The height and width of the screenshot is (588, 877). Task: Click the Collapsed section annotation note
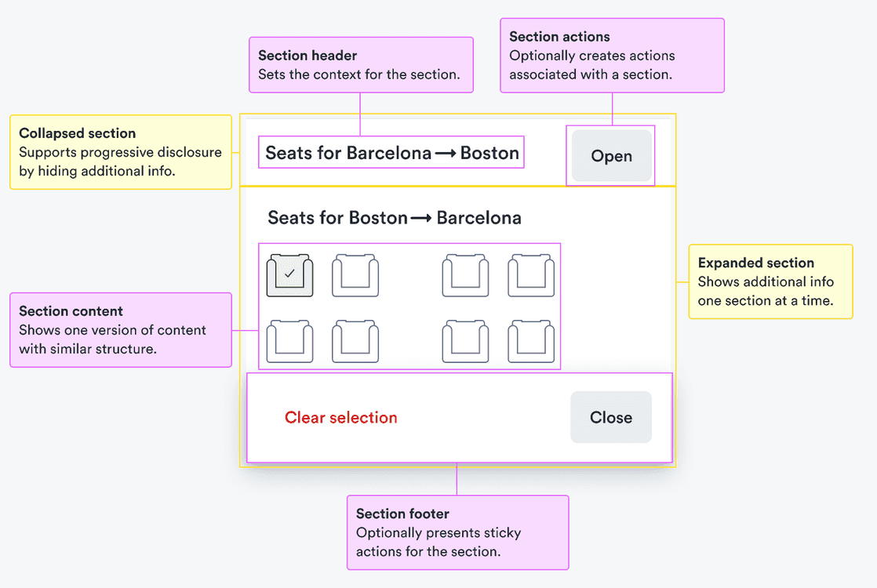[x=120, y=152]
